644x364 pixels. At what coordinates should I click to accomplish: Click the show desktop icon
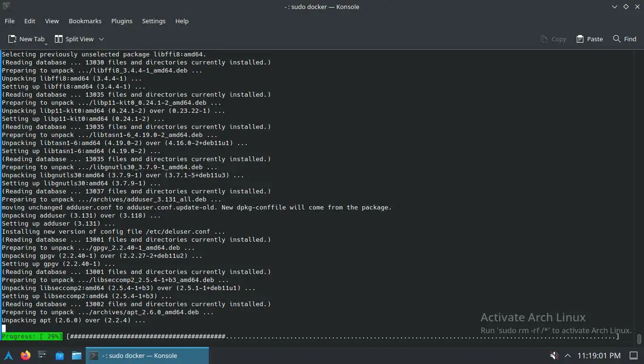(x=633, y=355)
